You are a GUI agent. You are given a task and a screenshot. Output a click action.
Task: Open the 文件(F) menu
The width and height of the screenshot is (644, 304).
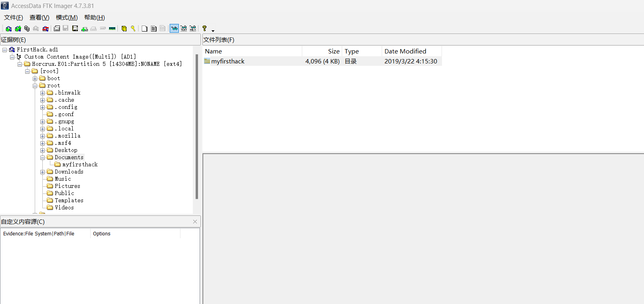tap(14, 18)
